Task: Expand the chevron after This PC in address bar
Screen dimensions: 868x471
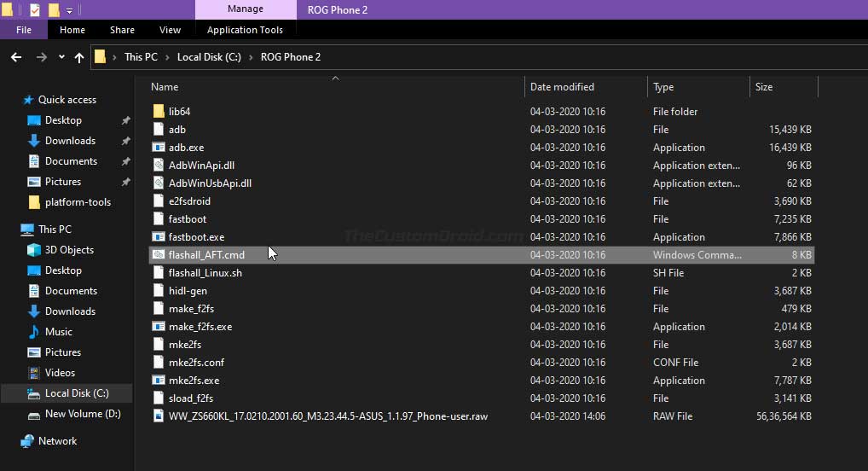Action: point(167,57)
